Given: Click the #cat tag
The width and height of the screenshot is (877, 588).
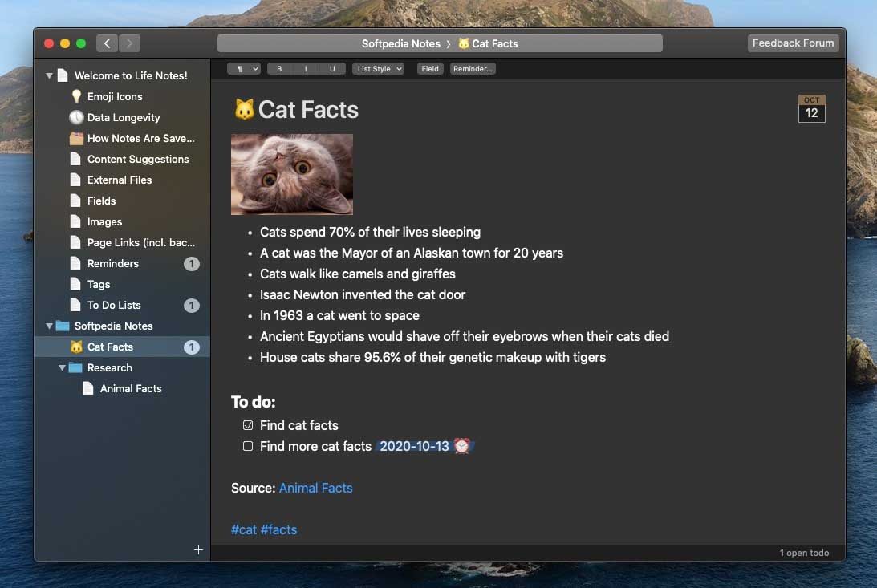Looking at the screenshot, I should tap(244, 530).
